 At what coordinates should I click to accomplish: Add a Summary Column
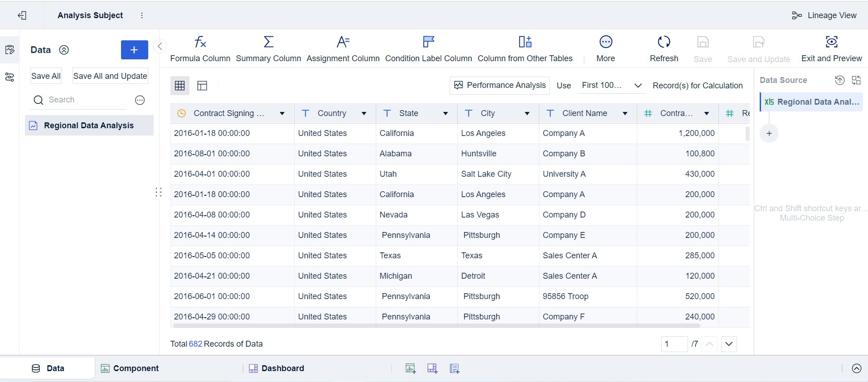pyautogui.click(x=268, y=42)
